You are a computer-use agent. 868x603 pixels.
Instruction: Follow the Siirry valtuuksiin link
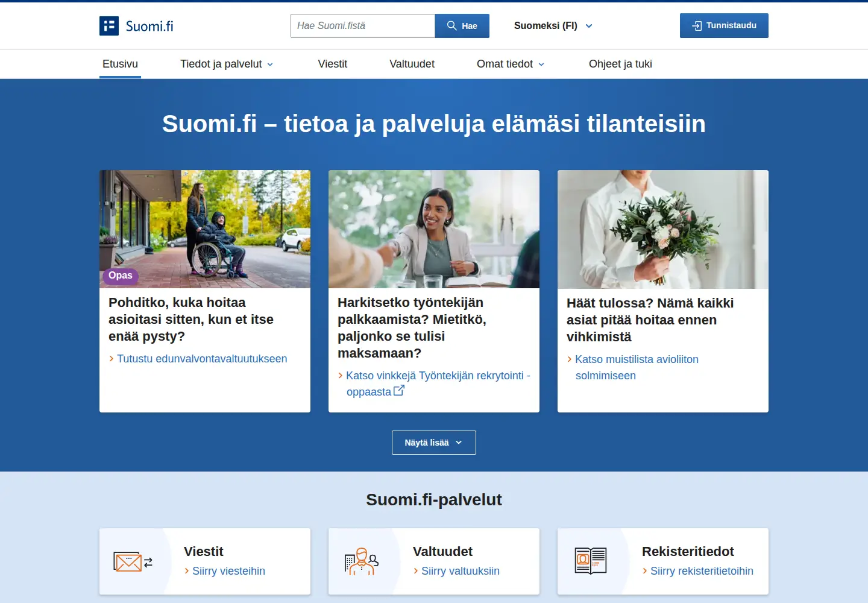click(460, 571)
